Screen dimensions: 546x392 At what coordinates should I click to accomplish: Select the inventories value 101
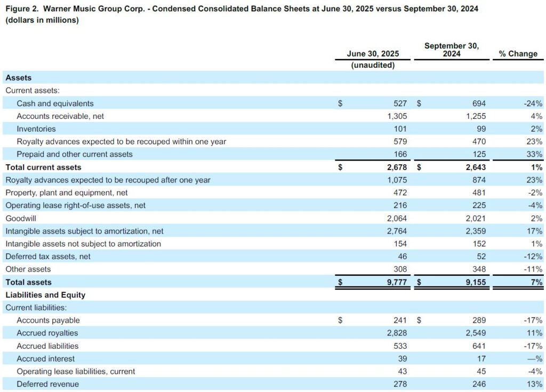click(400, 129)
